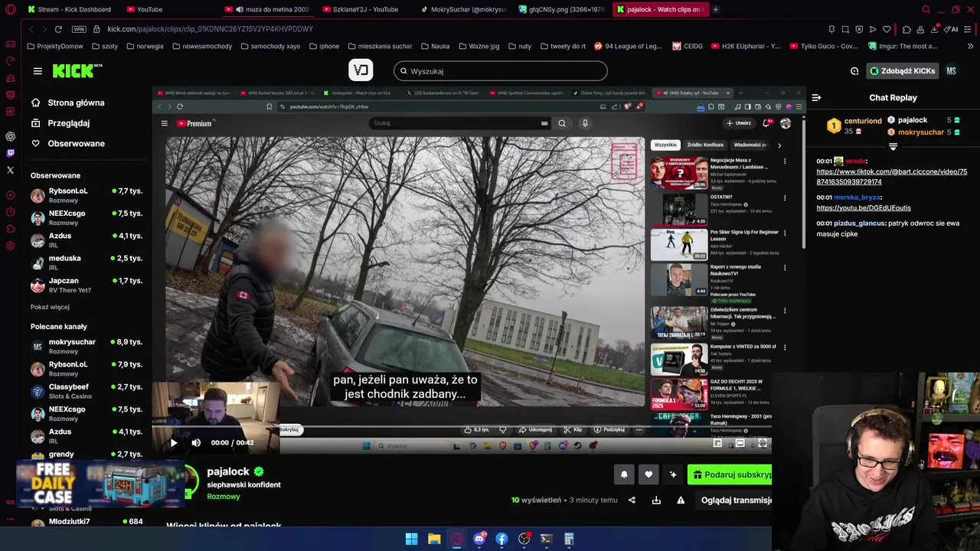Open Windows Start menu
Image resolution: width=980 pixels, height=551 pixels.
pos(411,539)
